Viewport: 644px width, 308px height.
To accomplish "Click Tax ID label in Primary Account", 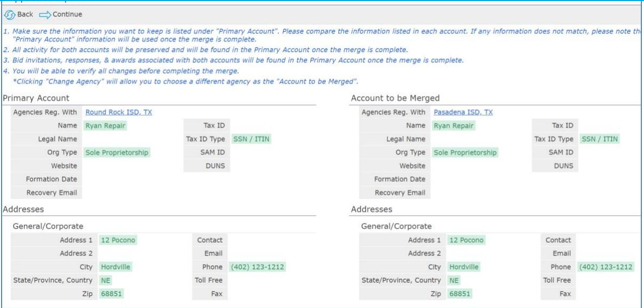I will pos(214,126).
